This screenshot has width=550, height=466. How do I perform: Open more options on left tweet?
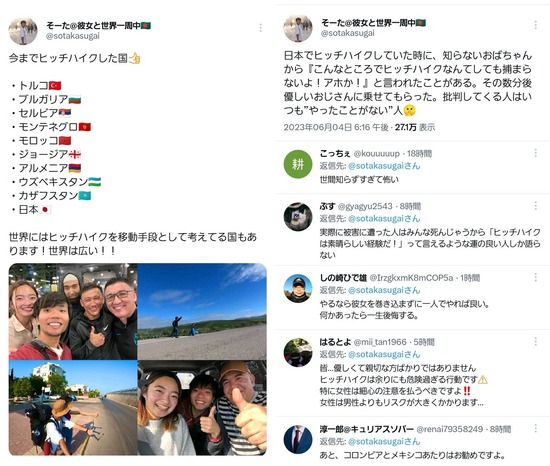(x=261, y=28)
